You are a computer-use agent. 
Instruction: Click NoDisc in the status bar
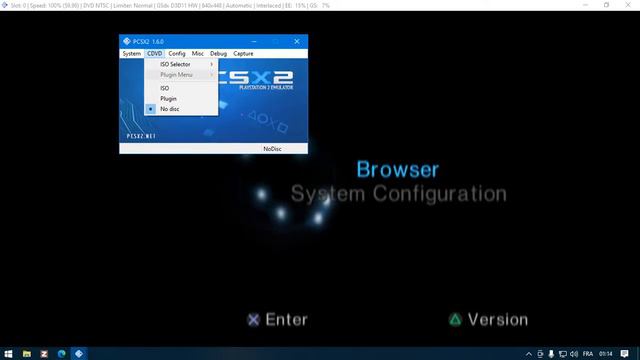click(x=272, y=149)
